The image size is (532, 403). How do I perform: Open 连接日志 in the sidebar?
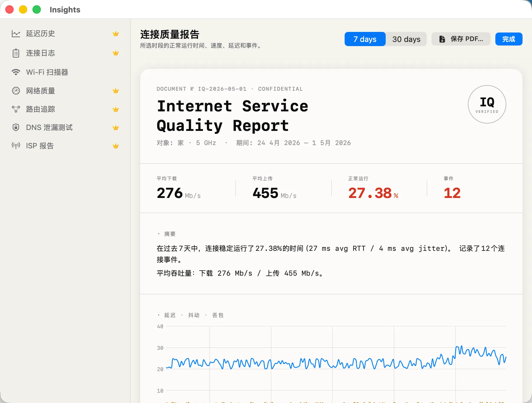[x=65, y=53]
